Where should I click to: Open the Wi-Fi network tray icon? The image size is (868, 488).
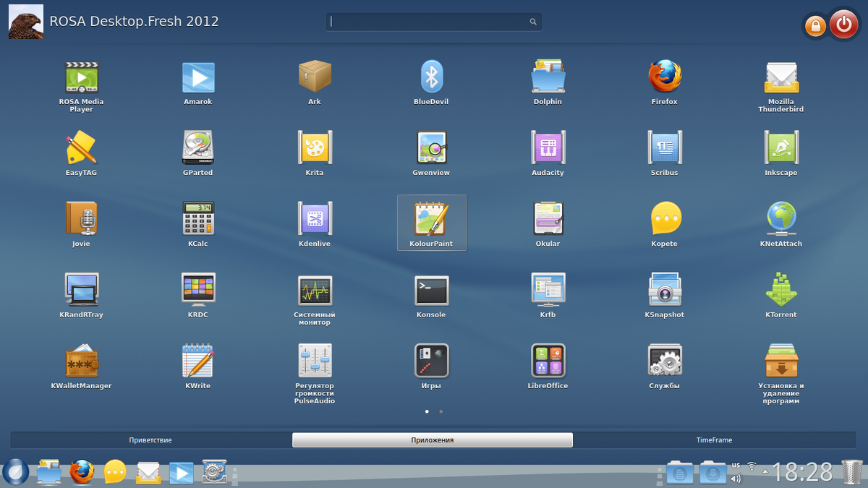pos(752,466)
